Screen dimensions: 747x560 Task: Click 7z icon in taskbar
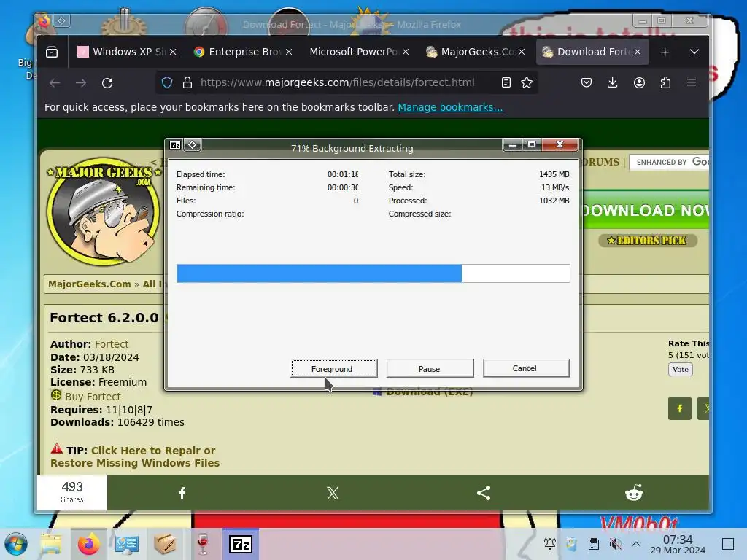click(x=241, y=544)
